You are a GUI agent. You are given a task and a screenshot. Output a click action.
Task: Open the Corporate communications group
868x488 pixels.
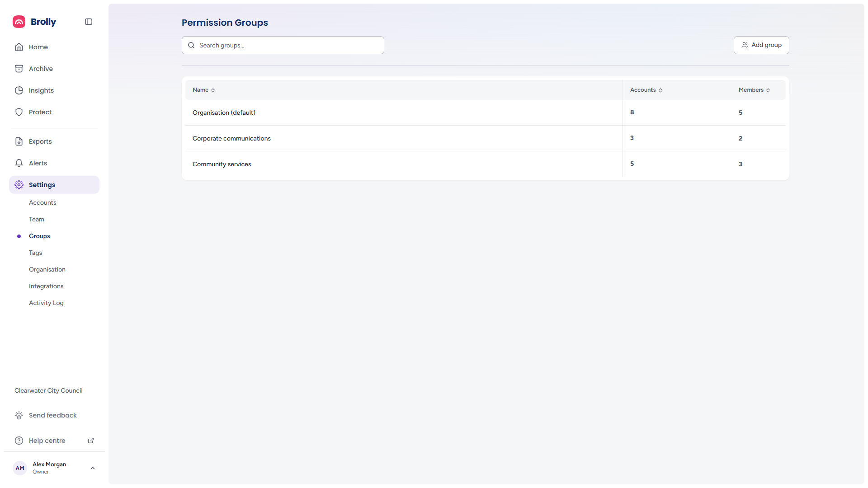[x=486, y=138]
